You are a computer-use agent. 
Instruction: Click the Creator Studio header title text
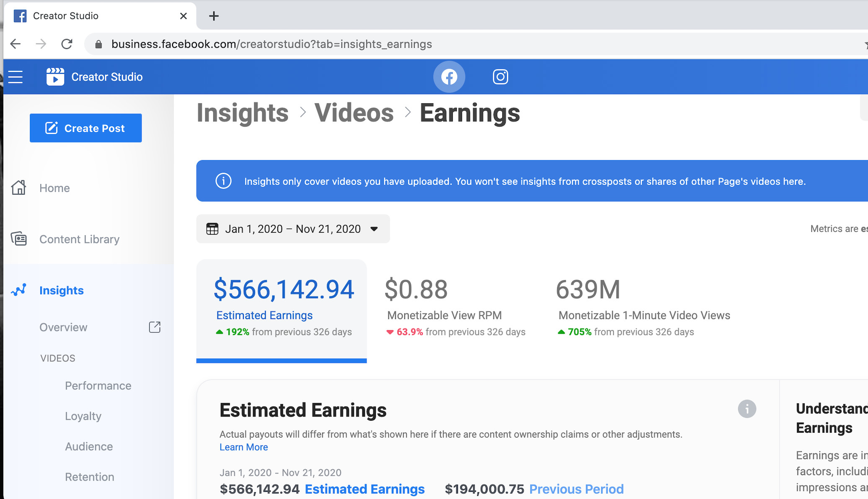107,77
